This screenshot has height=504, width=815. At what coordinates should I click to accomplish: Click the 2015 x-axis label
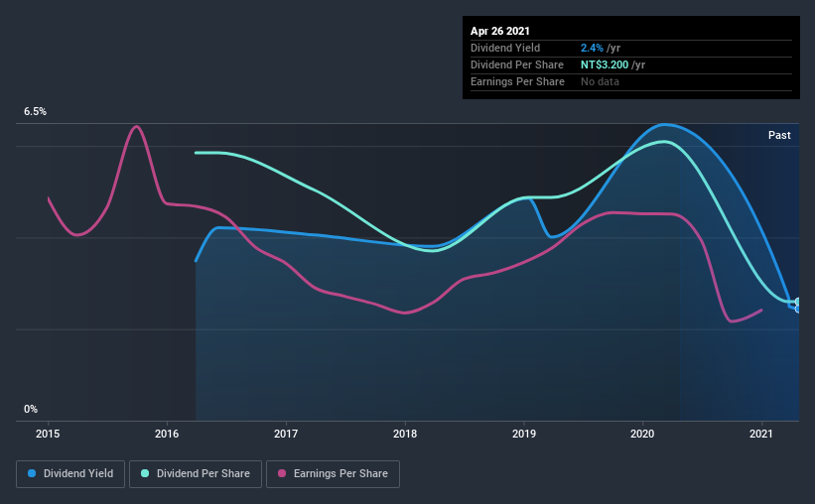48,434
